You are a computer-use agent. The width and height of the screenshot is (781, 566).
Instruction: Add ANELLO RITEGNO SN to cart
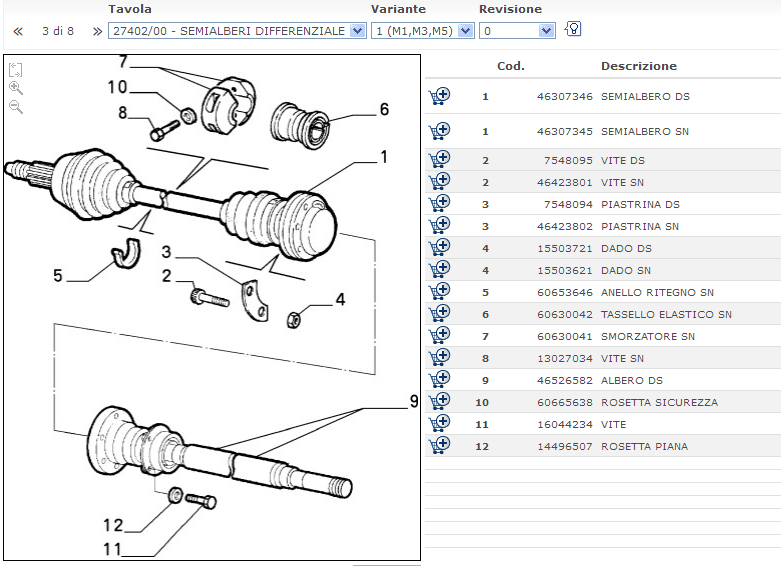439,291
